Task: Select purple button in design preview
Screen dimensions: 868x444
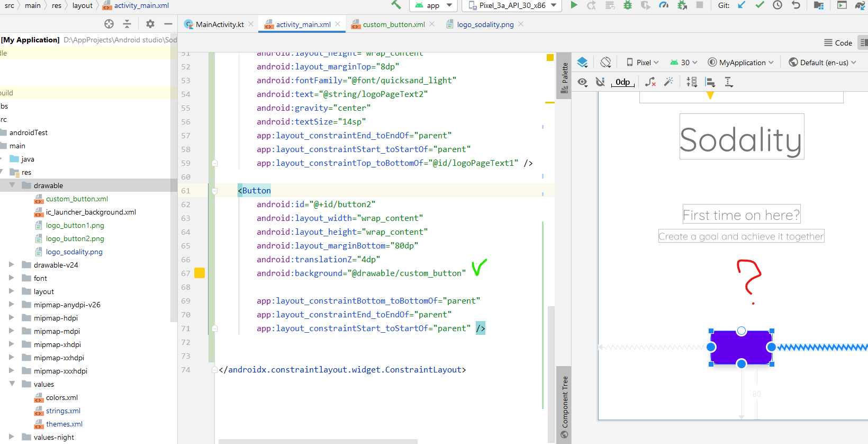Action: pos(741,348)
